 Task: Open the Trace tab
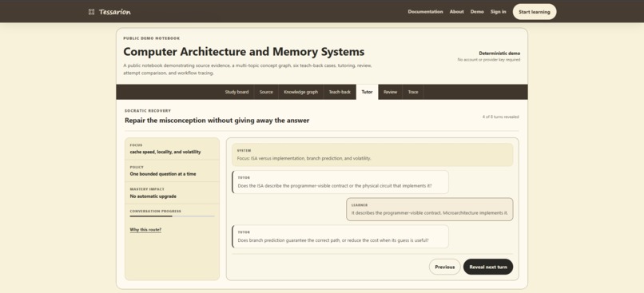click(x=413, y=92)
